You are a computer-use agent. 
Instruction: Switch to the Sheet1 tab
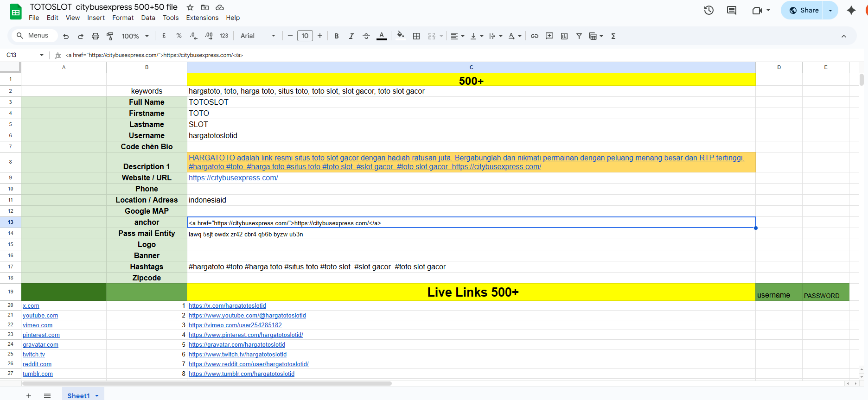pos(78,395)
